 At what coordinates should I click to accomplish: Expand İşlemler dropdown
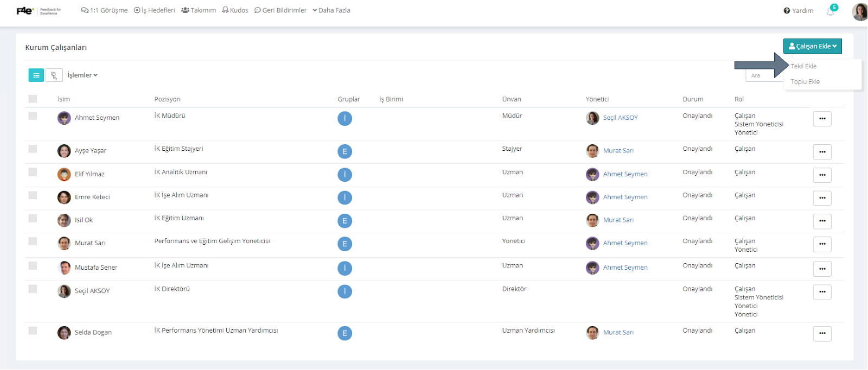click(x=82, y=75)
